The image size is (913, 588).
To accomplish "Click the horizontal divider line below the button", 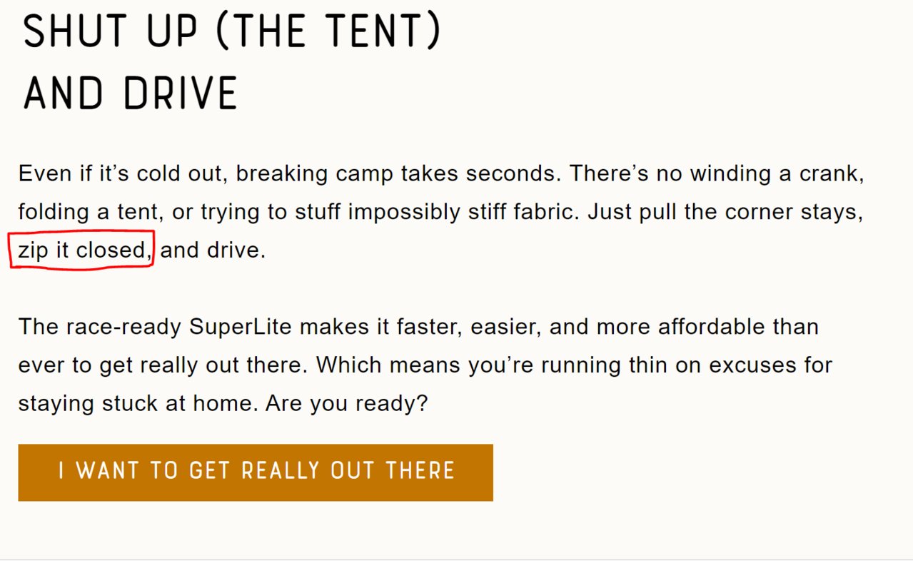I will click(x=456, y=560).
